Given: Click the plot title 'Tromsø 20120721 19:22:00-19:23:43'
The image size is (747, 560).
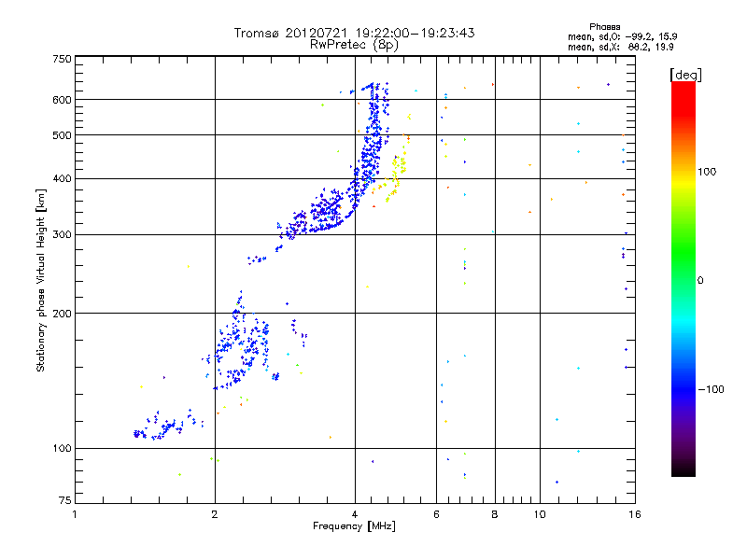Looking at the screenshot, I should pyautogui.click(x=354, y=33).
